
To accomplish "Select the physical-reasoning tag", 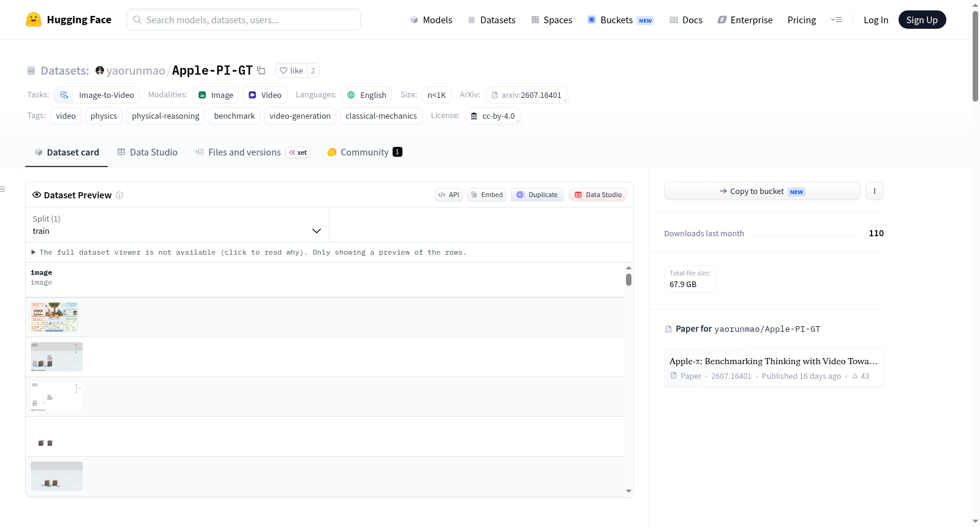I will pyautogui.click(x=165, y=116).
